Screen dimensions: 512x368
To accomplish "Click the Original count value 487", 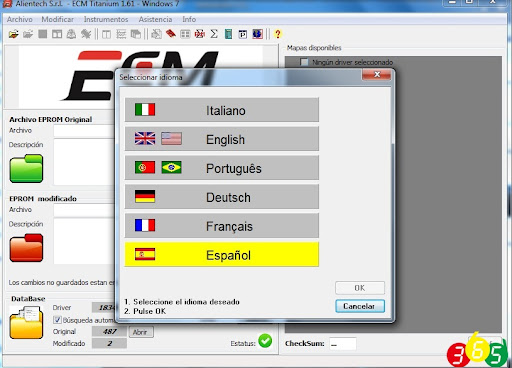I will tap(109, 332).
